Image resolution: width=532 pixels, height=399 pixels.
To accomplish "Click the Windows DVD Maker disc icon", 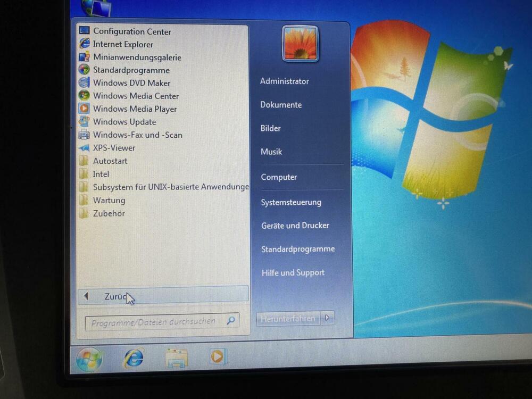I will 84,82.
